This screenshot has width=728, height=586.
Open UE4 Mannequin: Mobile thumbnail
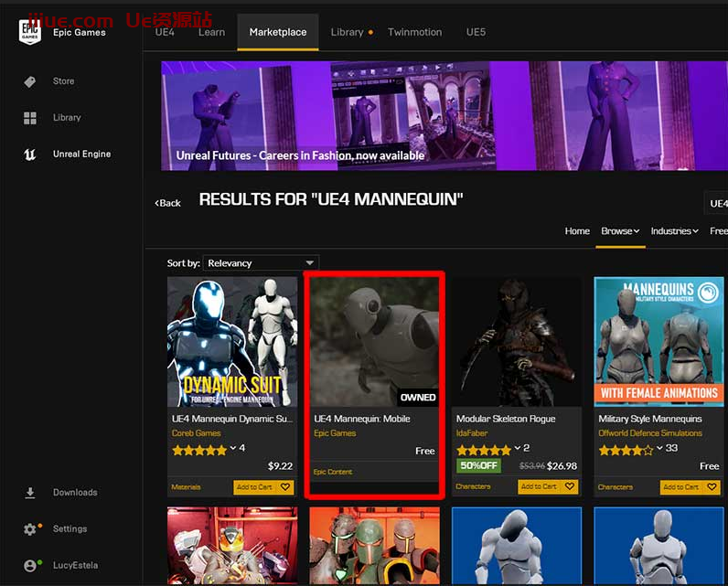coord(375,342)
